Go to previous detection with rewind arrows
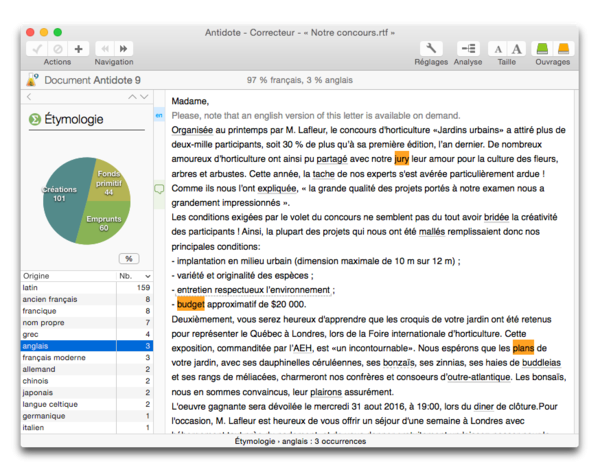The height and width of the screenshot is (472, 600). click(x=104, y=49)
